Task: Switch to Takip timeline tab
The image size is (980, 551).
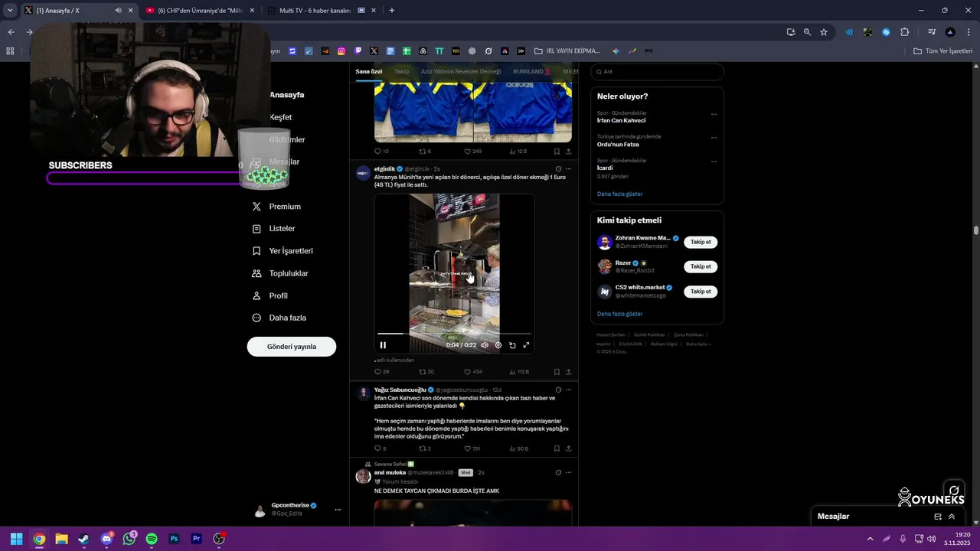Action: [x=402, y=71]
